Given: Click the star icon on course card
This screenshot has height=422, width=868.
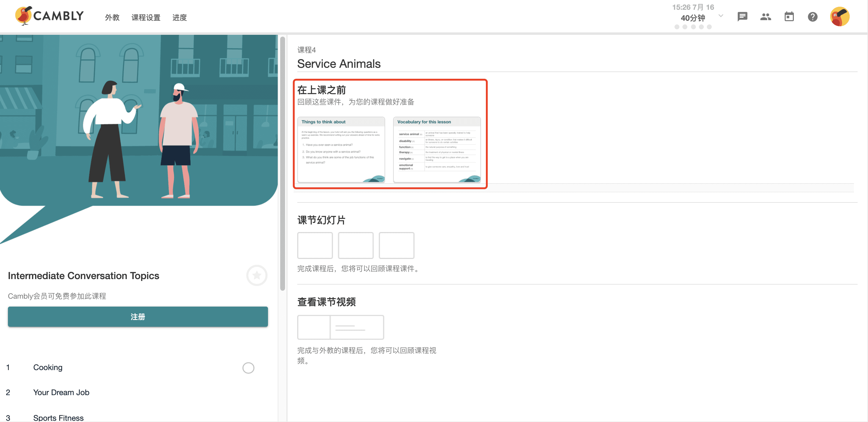Looking at the screenshot, I should pyautogui.click(x=257, y=275).
